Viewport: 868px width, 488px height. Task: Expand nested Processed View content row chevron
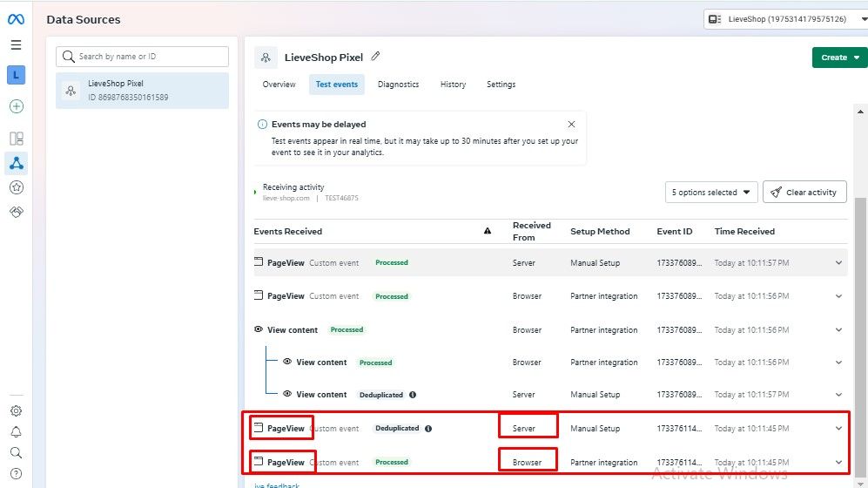tap(838, 363)
